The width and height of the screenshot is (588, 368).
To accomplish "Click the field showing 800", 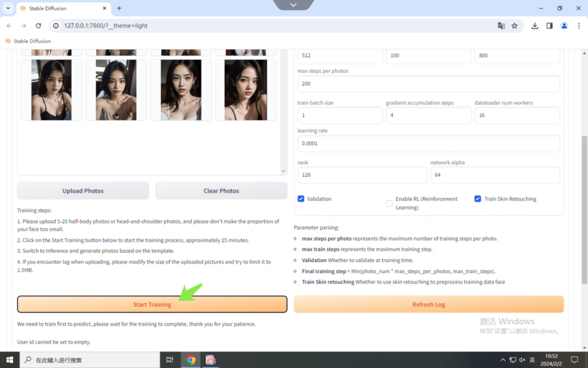I will tap(517, 56).
